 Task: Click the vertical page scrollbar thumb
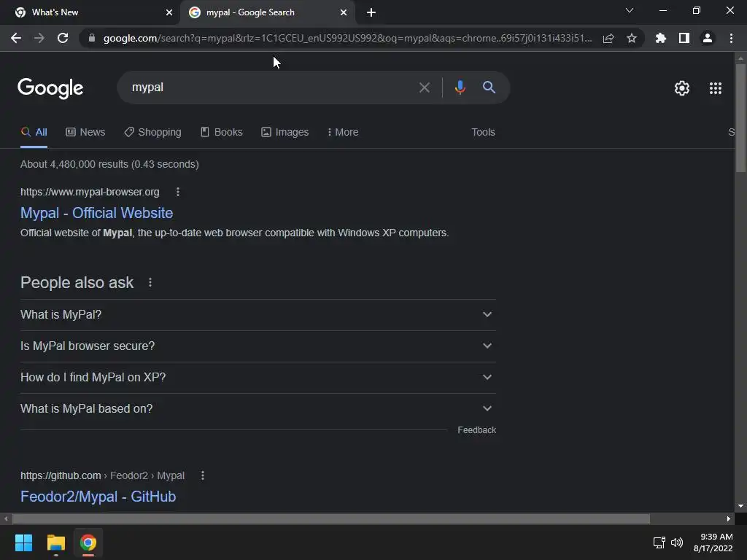coord(740,118)
